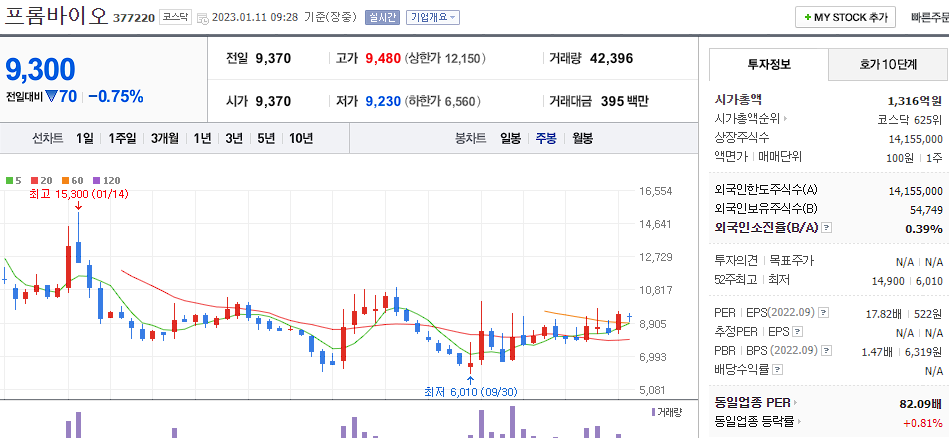Click the -0.75% change rate
The image size is (949, 438).
coord(116,96)
